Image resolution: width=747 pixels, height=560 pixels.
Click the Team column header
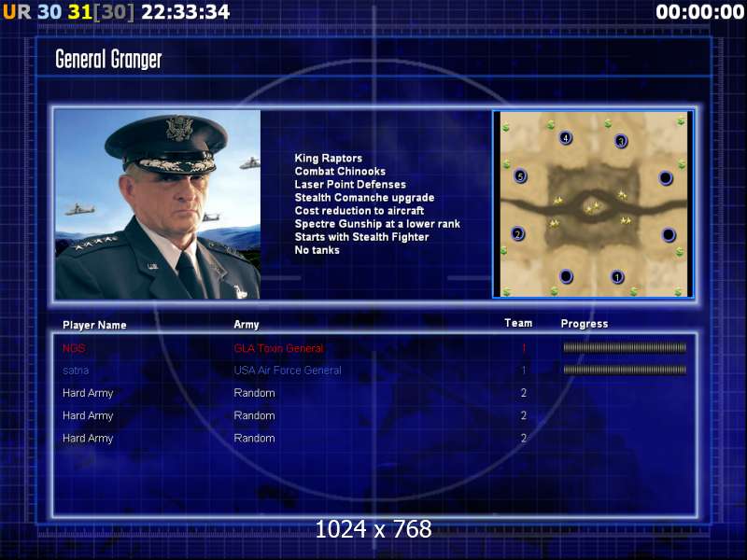pos(518,323)
